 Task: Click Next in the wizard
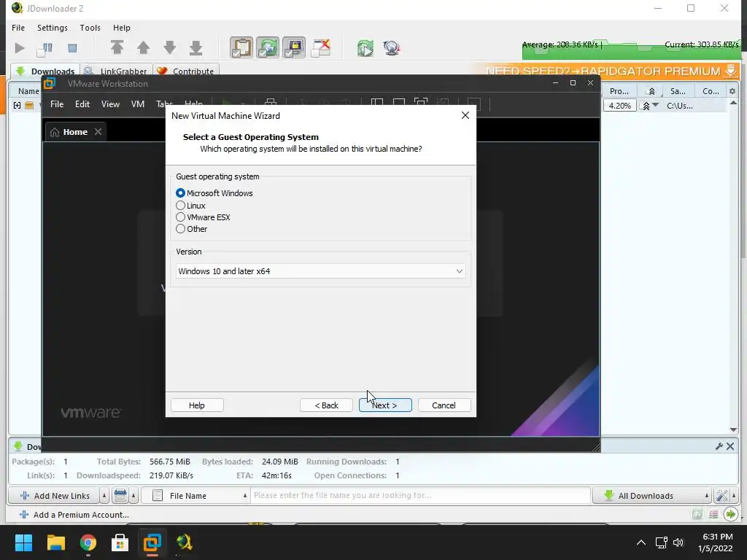(x=385, y=405)
